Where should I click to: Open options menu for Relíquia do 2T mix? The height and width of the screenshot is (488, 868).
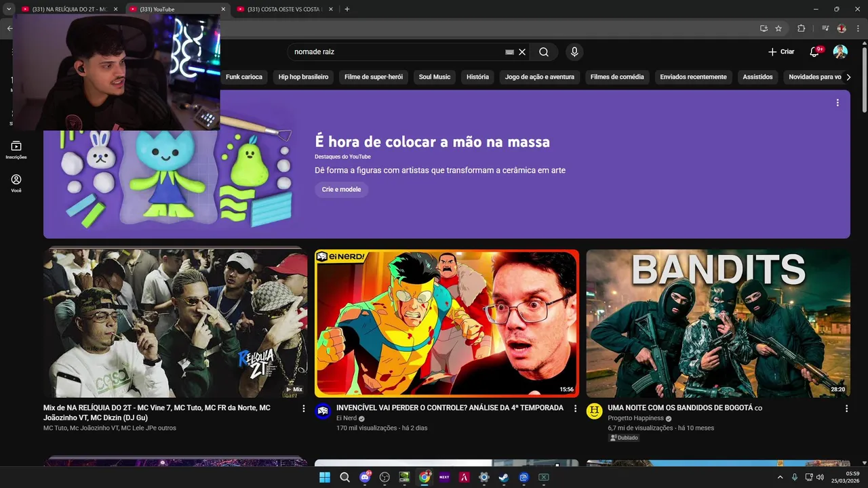pyautogui.click(x=303, y=409)
